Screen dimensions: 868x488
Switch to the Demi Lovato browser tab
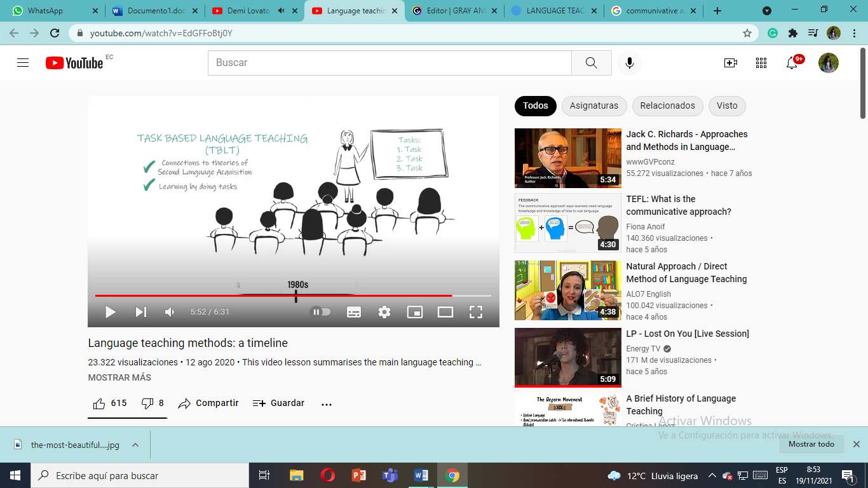pyautogui.click(x=255, y=11)
